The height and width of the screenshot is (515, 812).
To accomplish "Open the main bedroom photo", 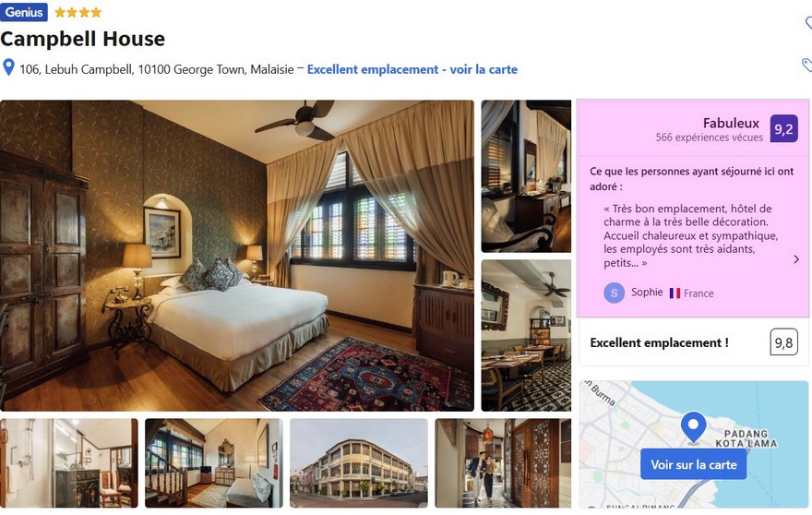I will (237, 256).
